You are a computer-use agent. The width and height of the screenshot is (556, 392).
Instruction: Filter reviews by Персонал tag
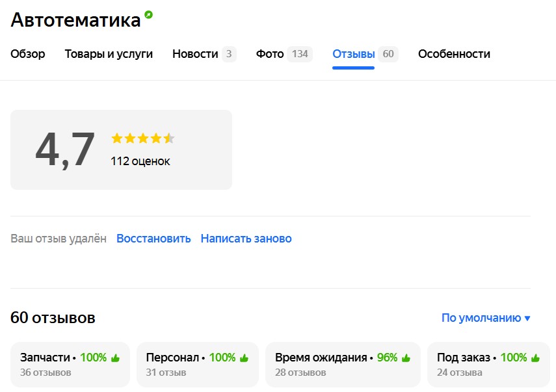point(197,365)
